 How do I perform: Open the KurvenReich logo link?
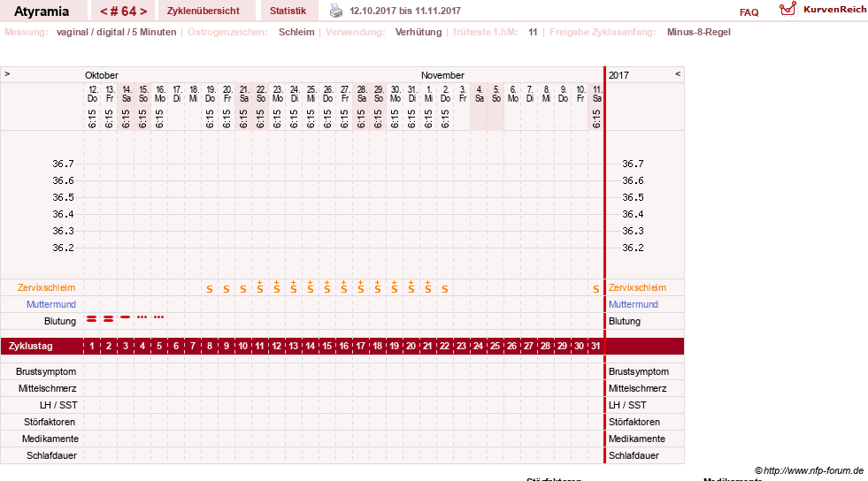click(823, 10)
